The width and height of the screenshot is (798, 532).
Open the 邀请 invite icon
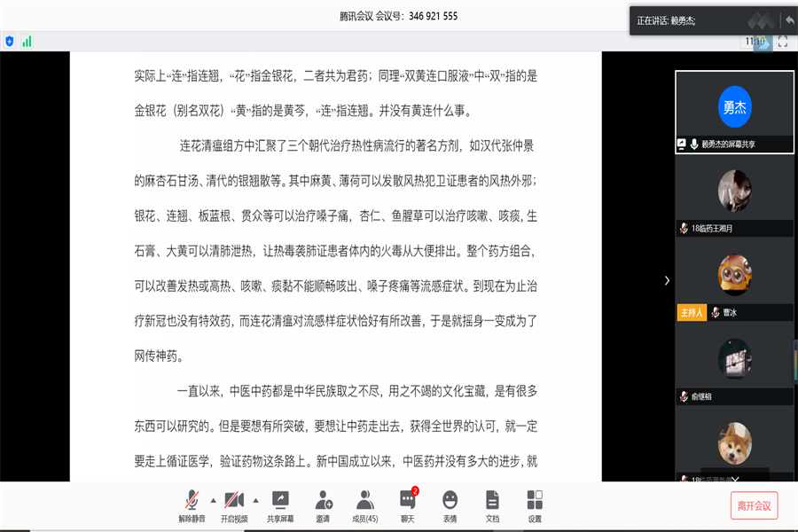(323, 506)
